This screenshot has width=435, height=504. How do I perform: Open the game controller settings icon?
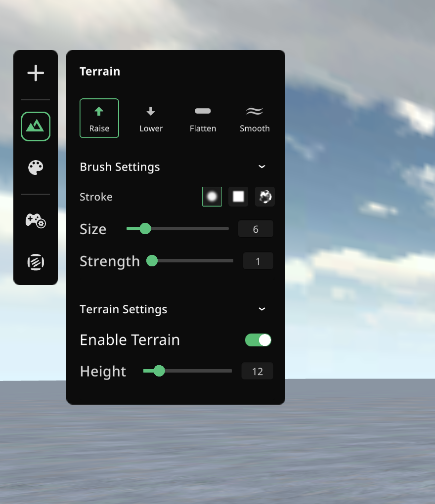coord(36,220)
